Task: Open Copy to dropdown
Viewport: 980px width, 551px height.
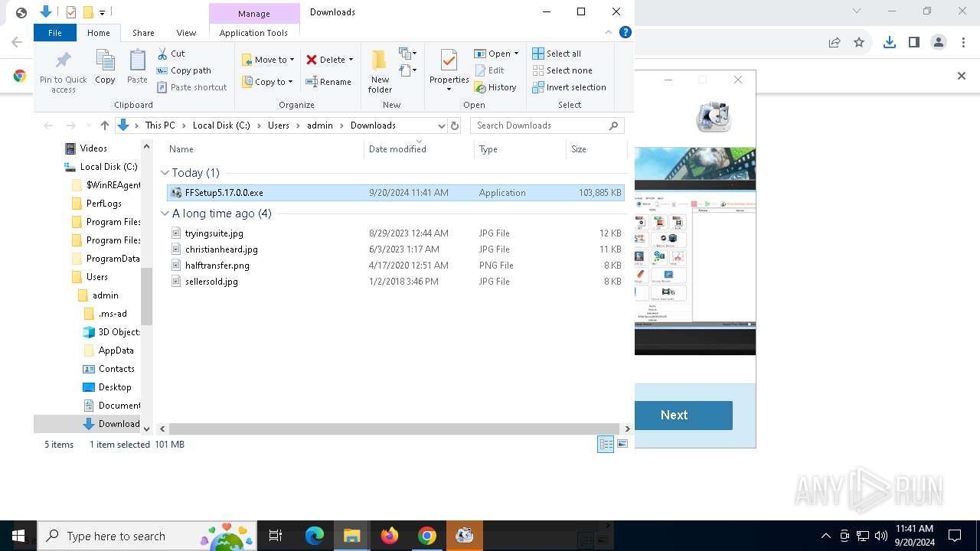Action: point(268,82)
